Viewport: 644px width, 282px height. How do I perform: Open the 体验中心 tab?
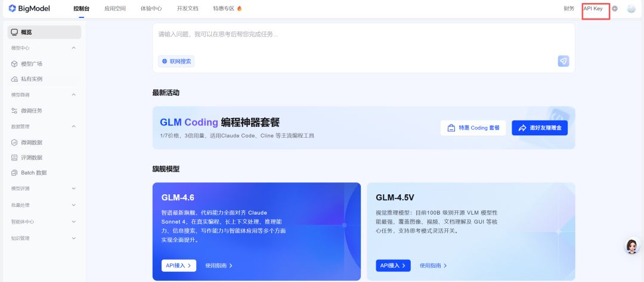pyautogui.click(x=151, y=8)
